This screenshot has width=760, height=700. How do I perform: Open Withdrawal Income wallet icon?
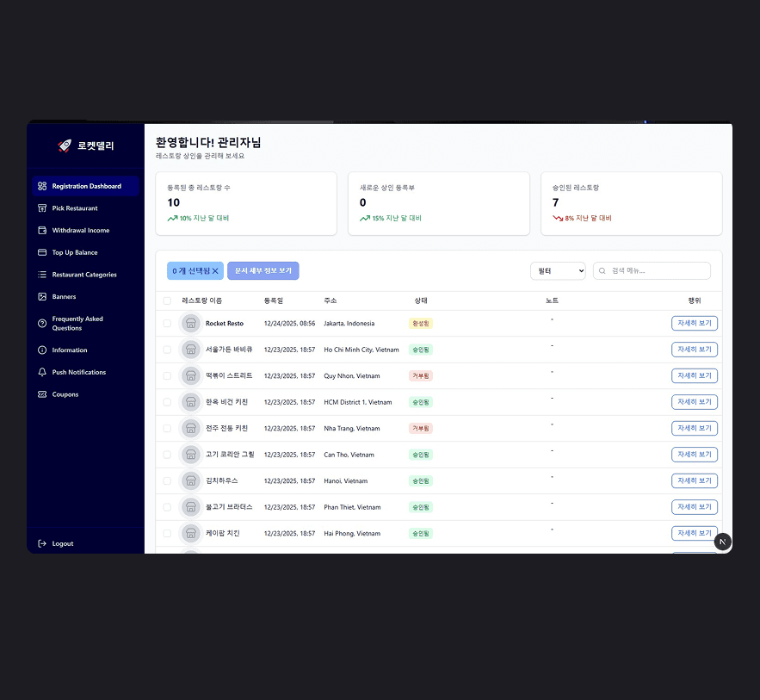coord(42,231)
